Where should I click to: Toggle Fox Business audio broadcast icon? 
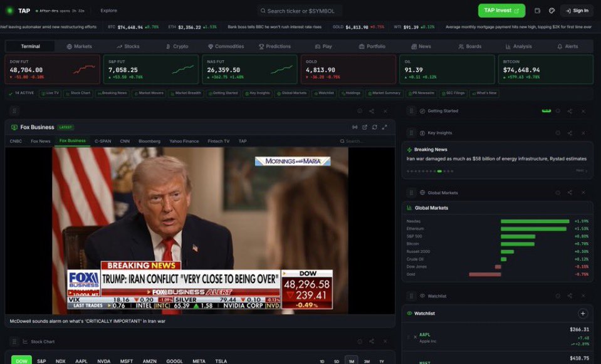(355, 127)
